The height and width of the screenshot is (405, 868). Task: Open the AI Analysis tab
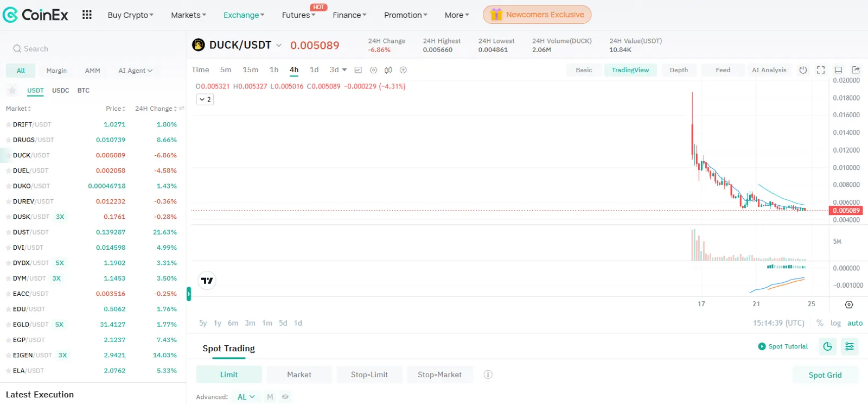click(x=769, y=70)
